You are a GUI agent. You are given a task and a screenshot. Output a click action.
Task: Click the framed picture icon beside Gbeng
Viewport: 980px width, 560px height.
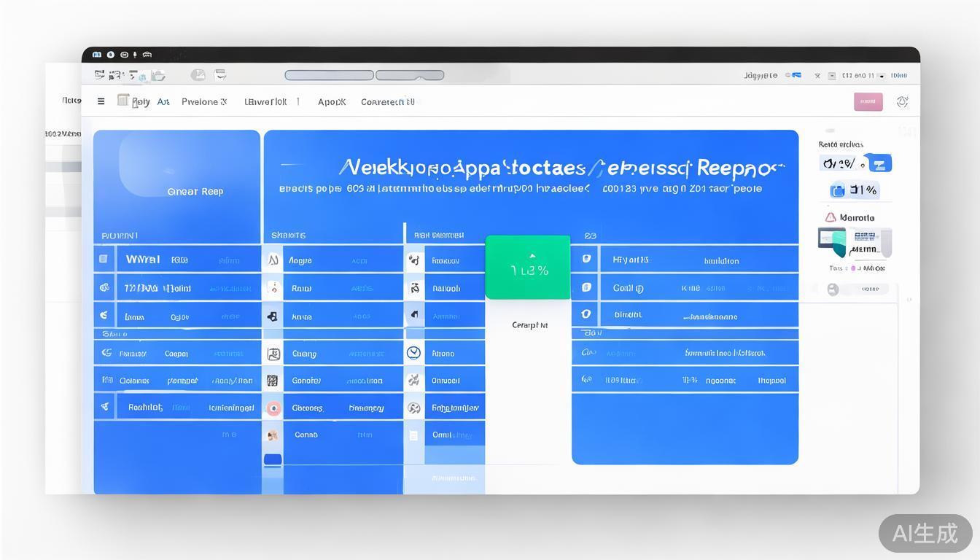pyautogui.click(x=273, y=354)
